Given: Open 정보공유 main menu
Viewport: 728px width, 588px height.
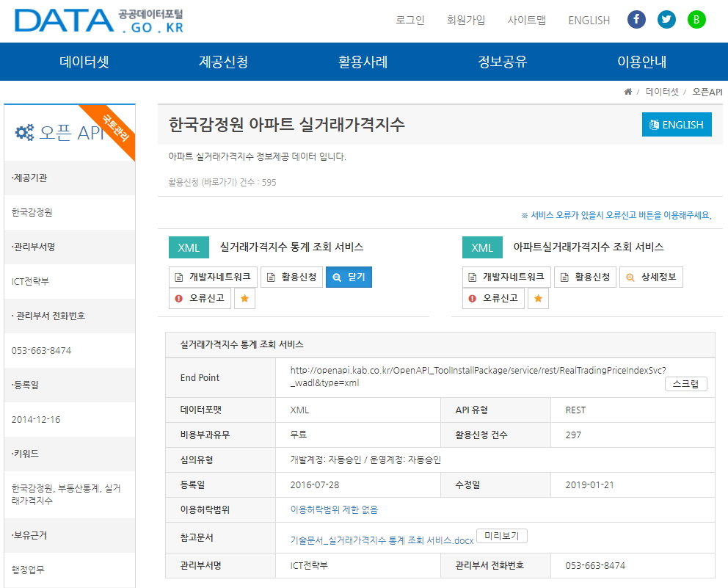Looking at the screenshot, I should tap(503, 62).
